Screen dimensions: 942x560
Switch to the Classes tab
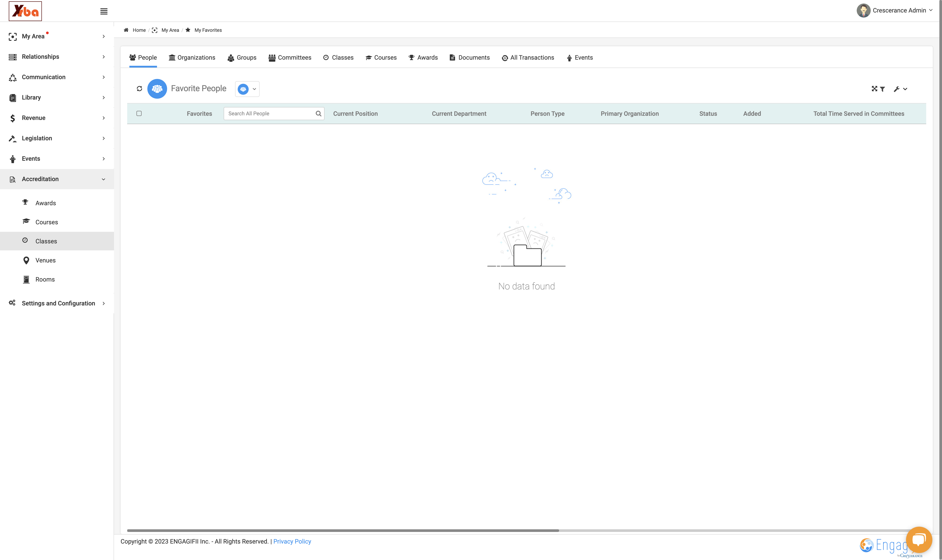tap(338, 57)
